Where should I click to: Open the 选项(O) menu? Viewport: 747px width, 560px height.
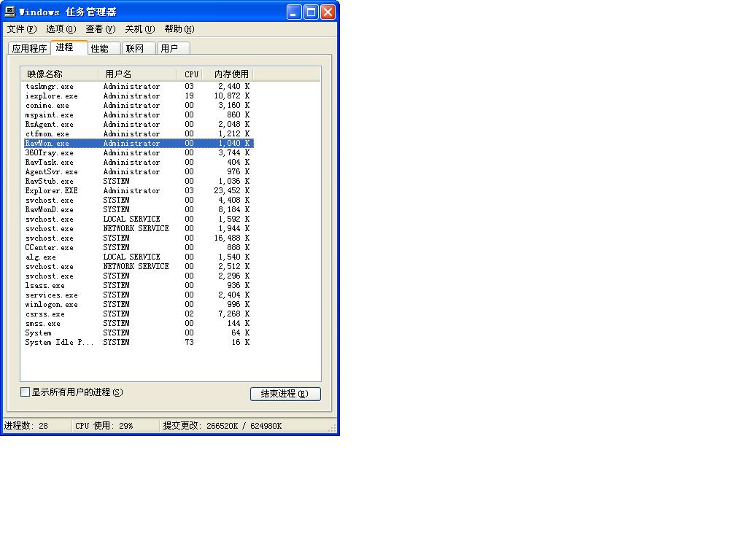click(x=61, y=29)
